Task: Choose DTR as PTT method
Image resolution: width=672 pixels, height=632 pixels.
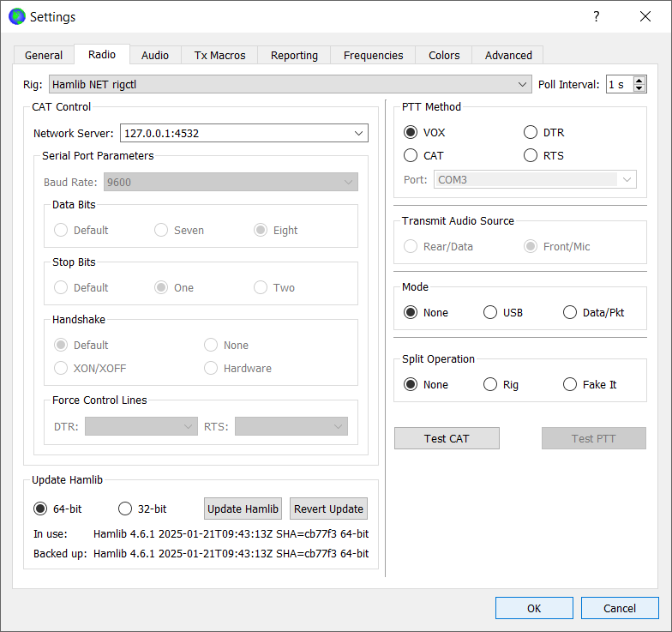Action: pos(531,132)
